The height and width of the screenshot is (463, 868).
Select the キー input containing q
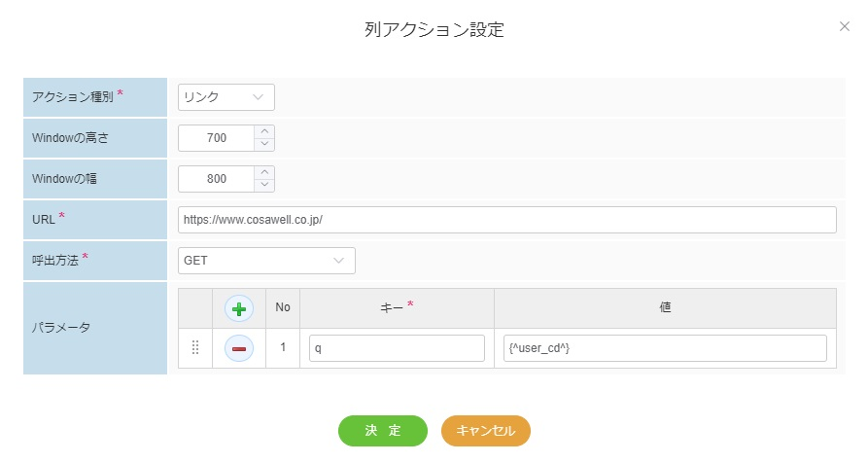coord(397,348)
